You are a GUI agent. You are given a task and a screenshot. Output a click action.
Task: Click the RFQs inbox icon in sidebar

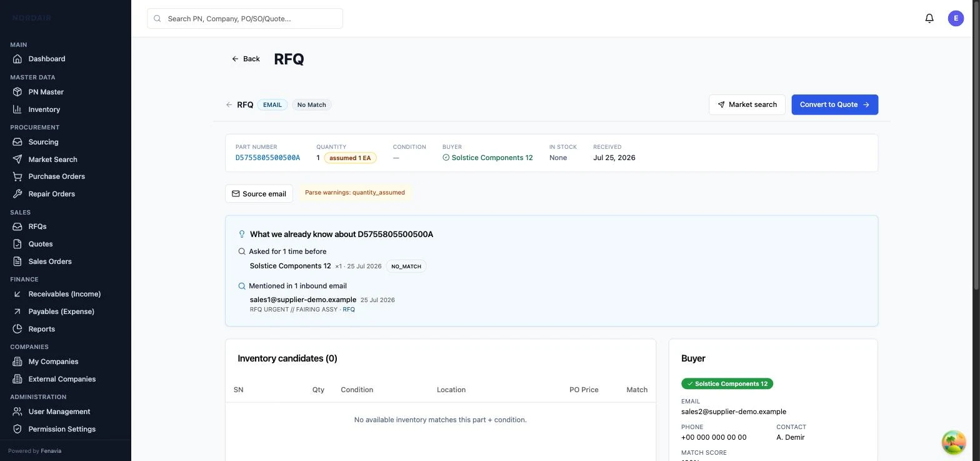[x=17, y=226]
